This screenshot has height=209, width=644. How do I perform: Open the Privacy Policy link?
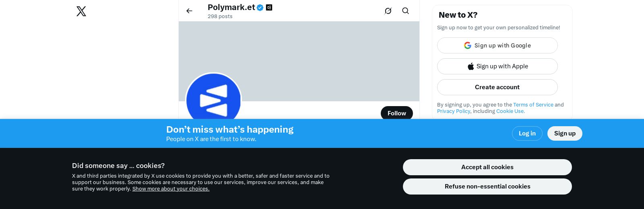pyautogui.click(x=454, y=111)
